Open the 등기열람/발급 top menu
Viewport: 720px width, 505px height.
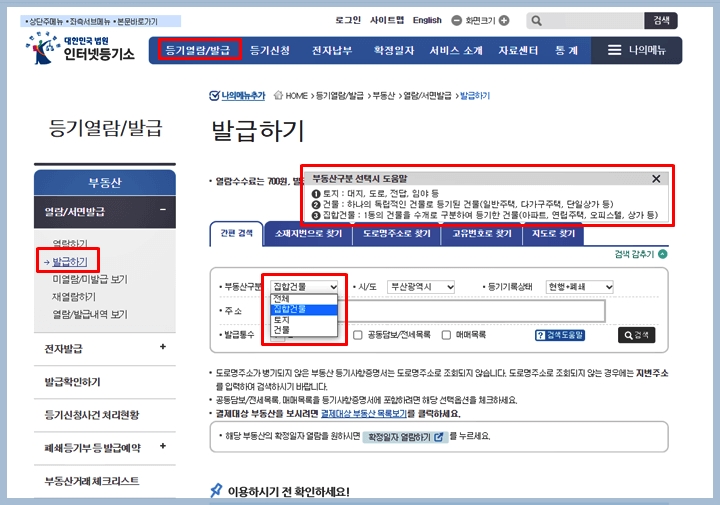(x=197, y=50)
